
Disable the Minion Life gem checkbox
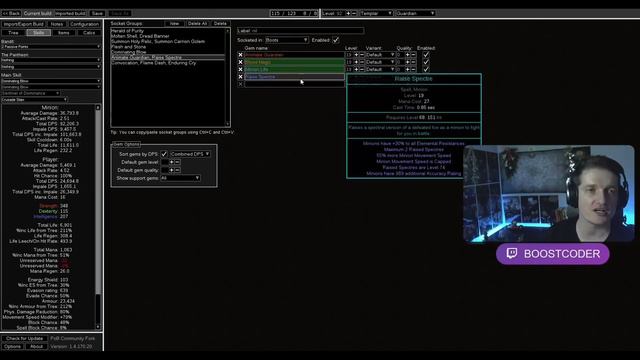click(x=426, y=69)
